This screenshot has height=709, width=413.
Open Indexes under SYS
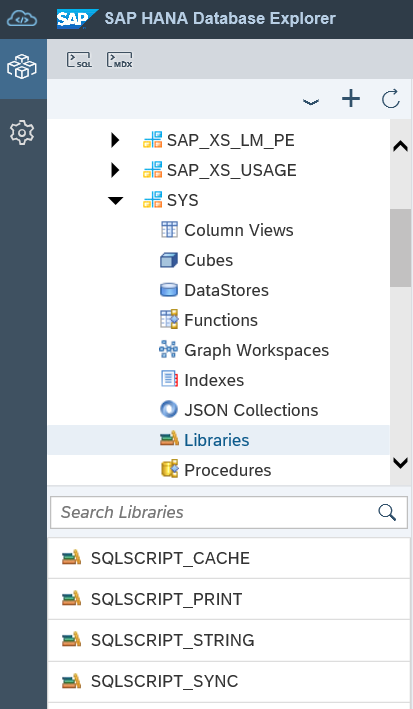(x=214, y=380)
